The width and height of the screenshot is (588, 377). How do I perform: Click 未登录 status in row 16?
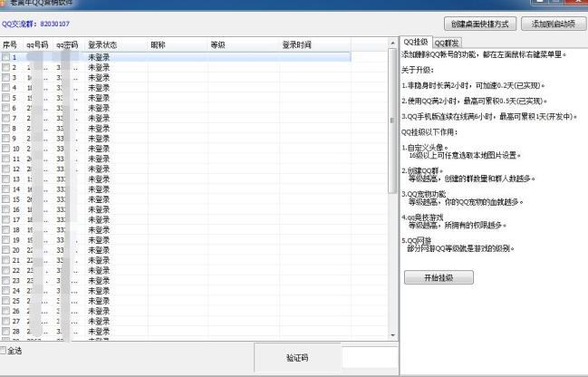(x=99, y=209)
